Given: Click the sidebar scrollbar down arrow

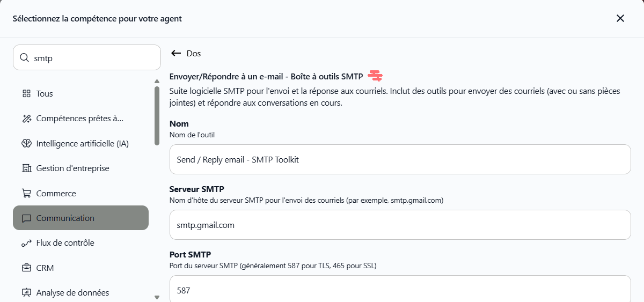Looking at the screenshot, I should pyautogui.click(x=157, y=297).
